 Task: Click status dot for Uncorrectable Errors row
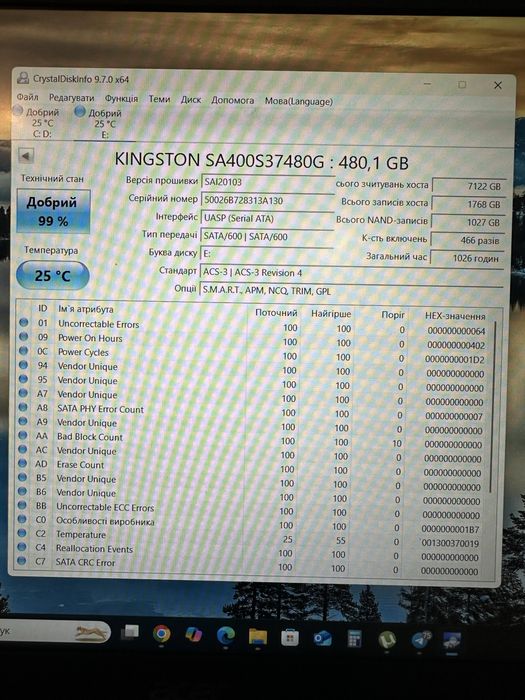(23, 322)
